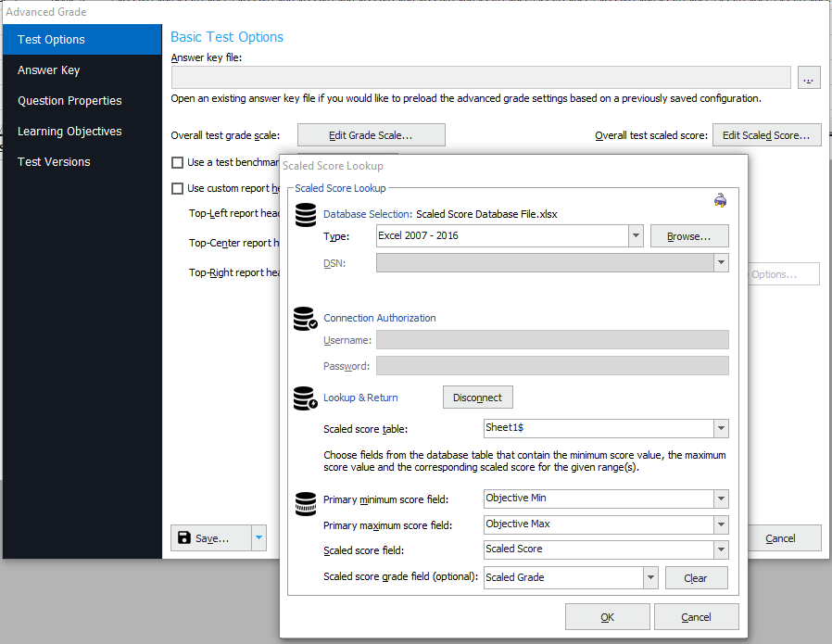The image size is (832, 644).
Task: Click the Lookup & Return database icon
Action: (306, 398)
